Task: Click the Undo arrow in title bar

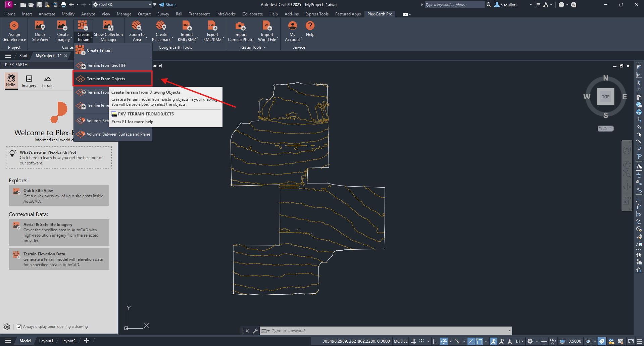Action: 71,5
